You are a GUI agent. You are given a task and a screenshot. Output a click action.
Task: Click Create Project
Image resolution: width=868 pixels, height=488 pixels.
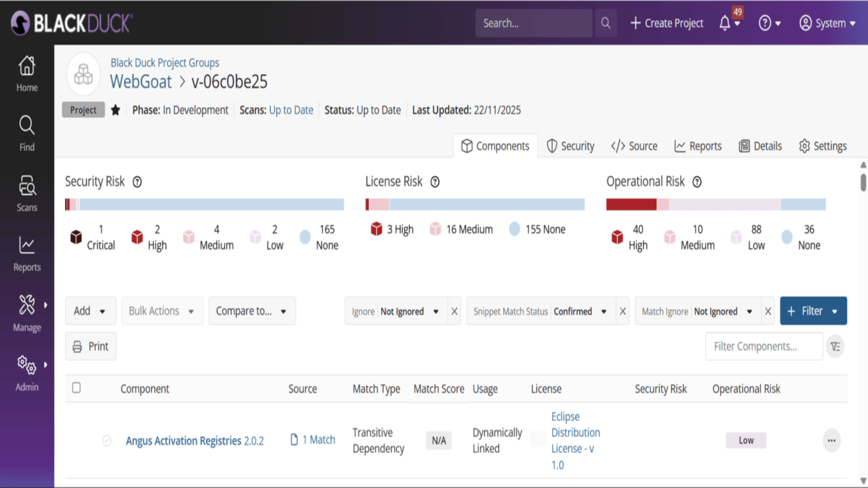point(667,23)
